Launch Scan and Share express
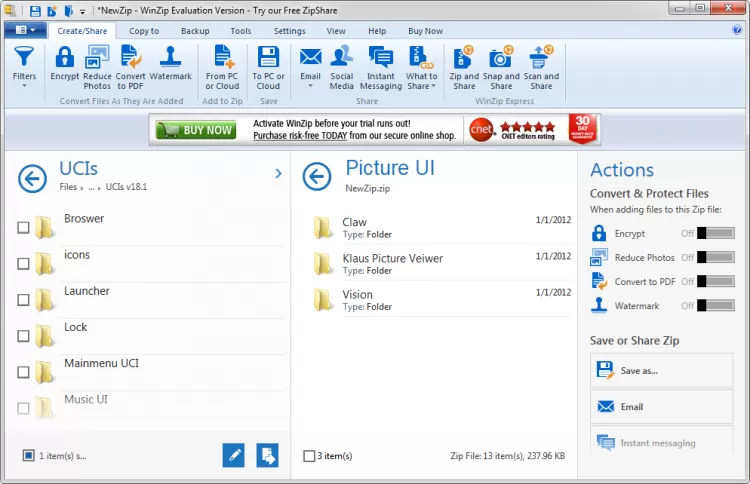Image resolution: width=750 pixels, height=484 pixels. [541, 67]
